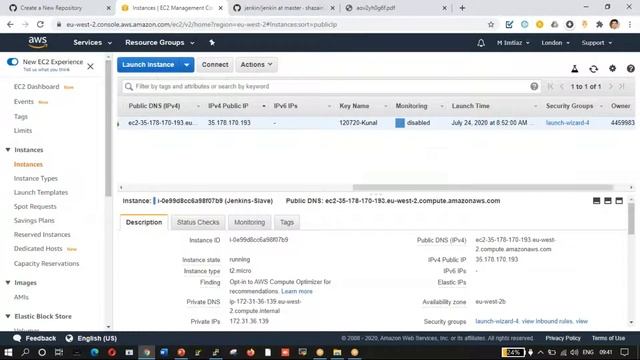Viewport: 640px width, 360px height.
Task: Click the details pane vertical scrollbar
Action: [x=631, y=220]
